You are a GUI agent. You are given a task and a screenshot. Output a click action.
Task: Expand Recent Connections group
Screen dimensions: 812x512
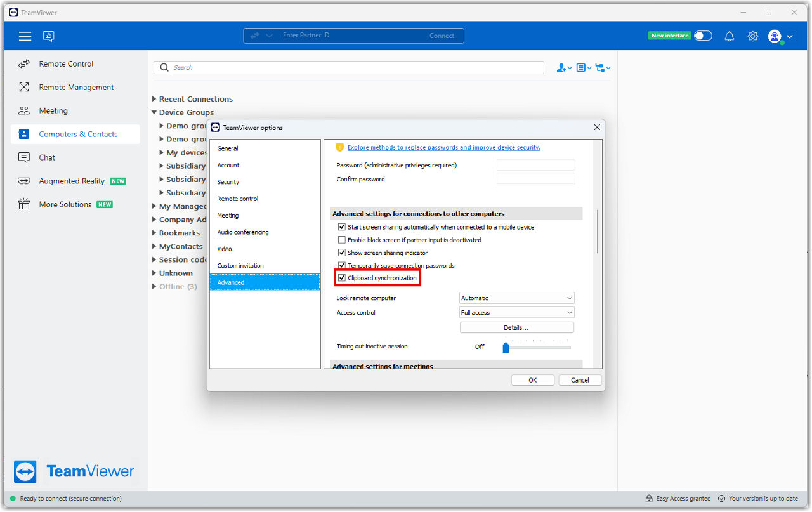(x=154, y=99)
